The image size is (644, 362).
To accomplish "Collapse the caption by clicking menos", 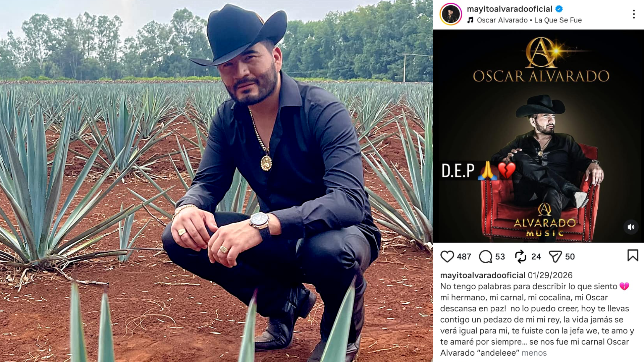I will tap(534, 353).
